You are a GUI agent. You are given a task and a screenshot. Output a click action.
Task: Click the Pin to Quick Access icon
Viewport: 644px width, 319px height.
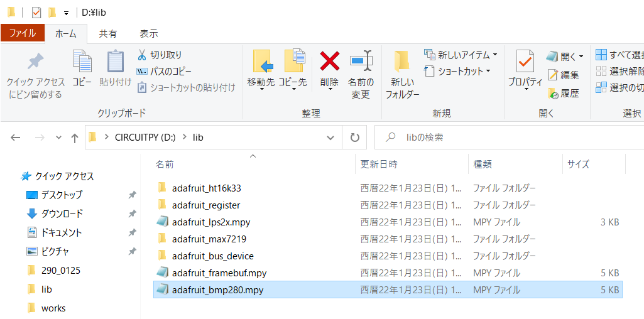click(x=35, y=62)
